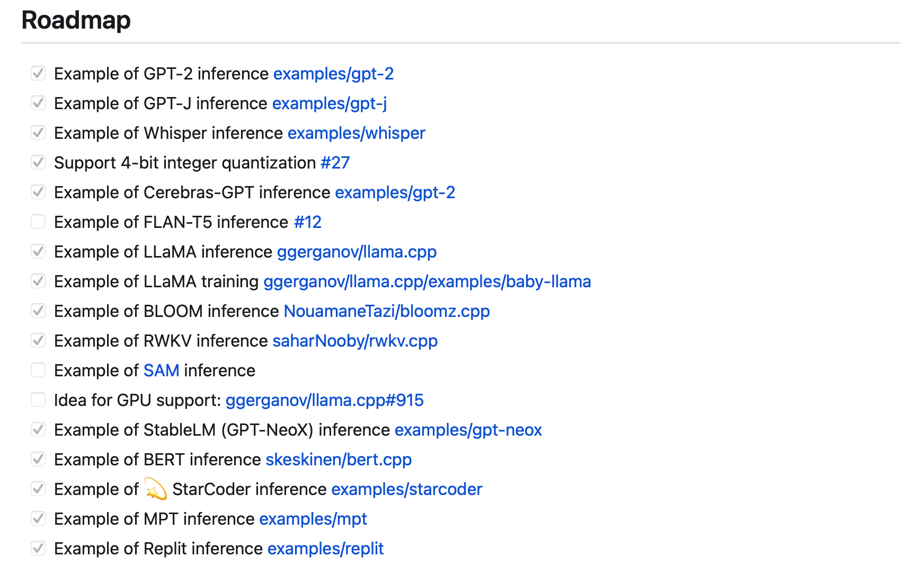Click the SAM link

[161, 370]
